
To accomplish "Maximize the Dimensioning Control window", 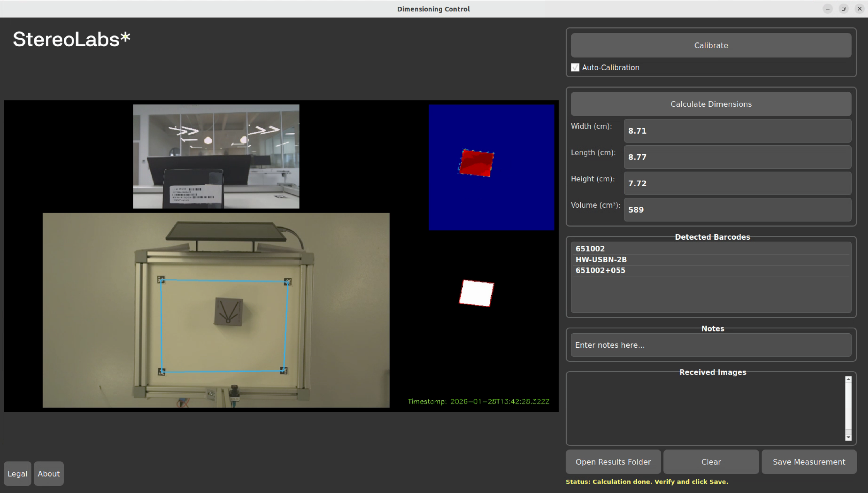I will tap(843, 9).
